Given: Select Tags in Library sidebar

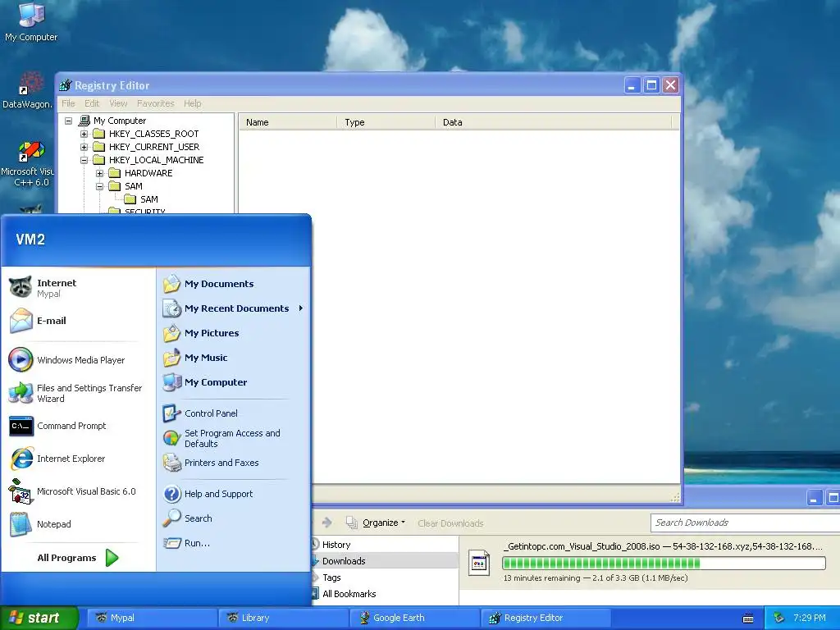Looking at the screenshot, I should 384,578.
